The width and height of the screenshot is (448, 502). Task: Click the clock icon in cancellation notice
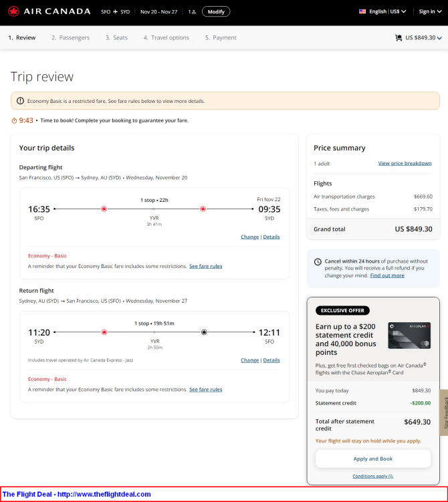[318, 262]
